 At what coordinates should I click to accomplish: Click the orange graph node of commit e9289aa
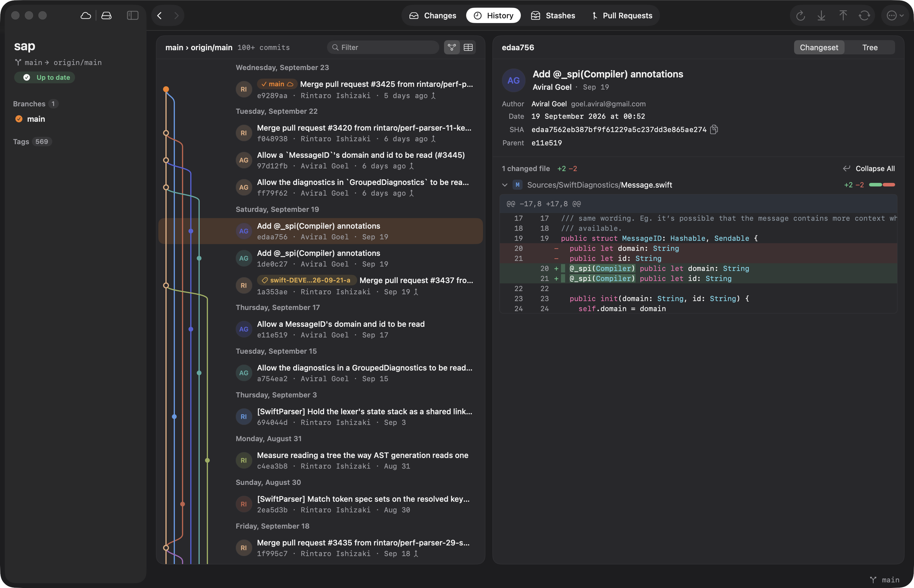[166, 89]
